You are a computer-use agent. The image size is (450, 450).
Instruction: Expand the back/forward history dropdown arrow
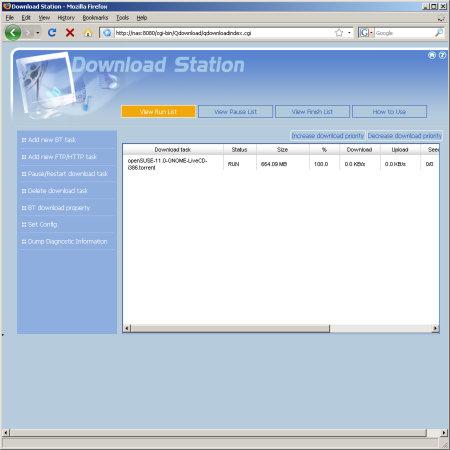[38, 33]
